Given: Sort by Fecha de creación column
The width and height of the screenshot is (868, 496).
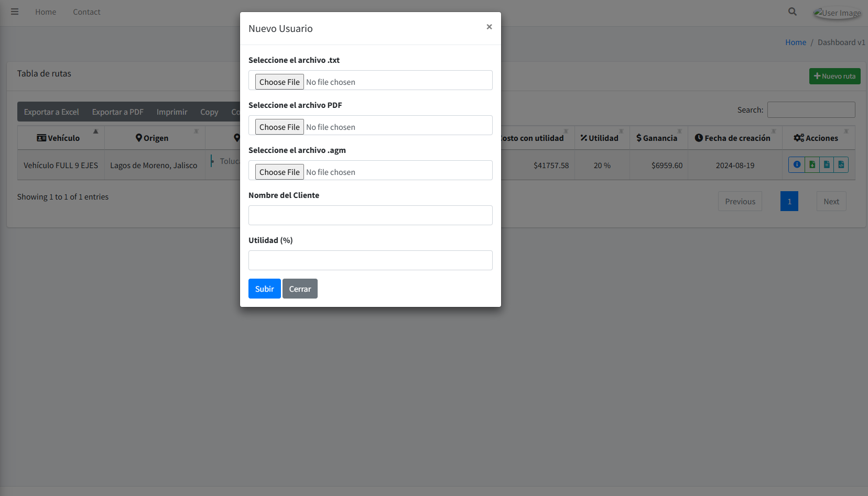Looking at the screenshot, I should click(x=735, y=138).
